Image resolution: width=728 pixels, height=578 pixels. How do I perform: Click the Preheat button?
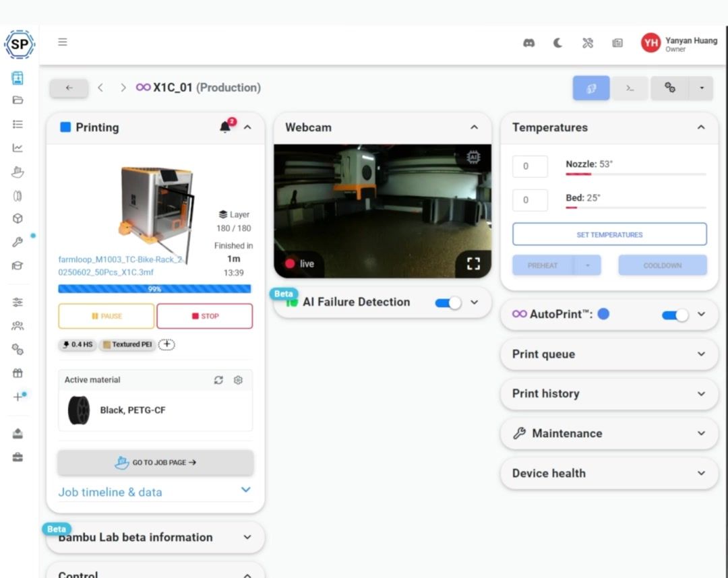click(543, 265)
